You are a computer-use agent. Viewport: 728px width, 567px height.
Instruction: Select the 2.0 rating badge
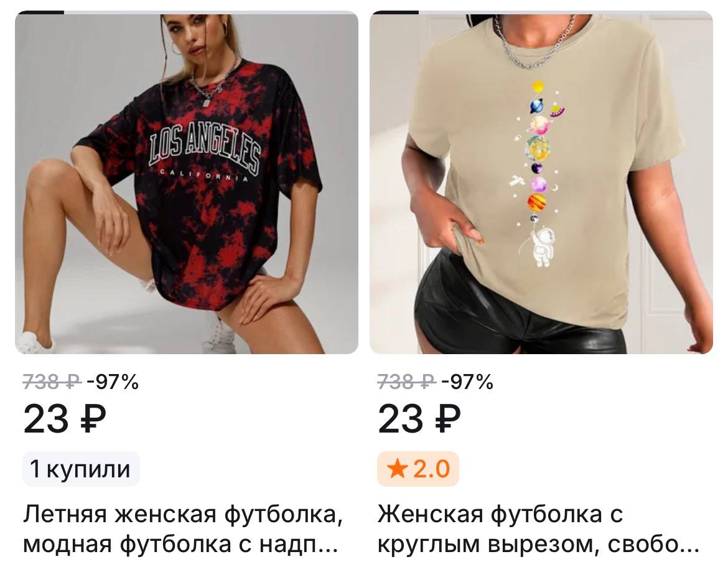[x=418, y=469]
